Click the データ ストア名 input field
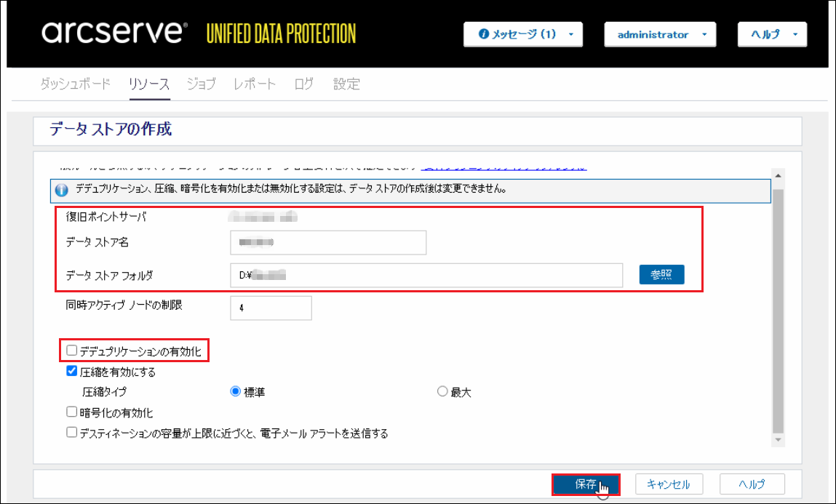The height and width of the screenshot is (504, 836). [x=328, y=243]
